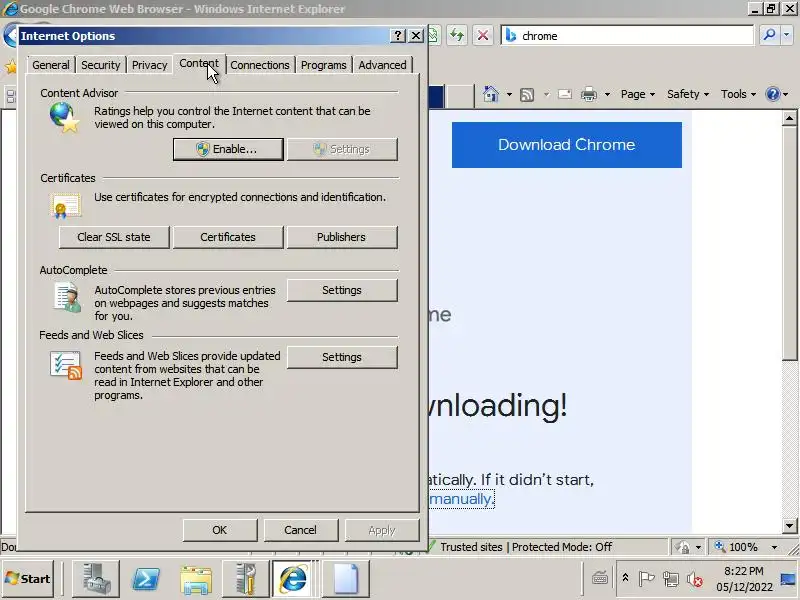Click the Clear SSL state button
The image size is (800, 600).
click(114, 237)
